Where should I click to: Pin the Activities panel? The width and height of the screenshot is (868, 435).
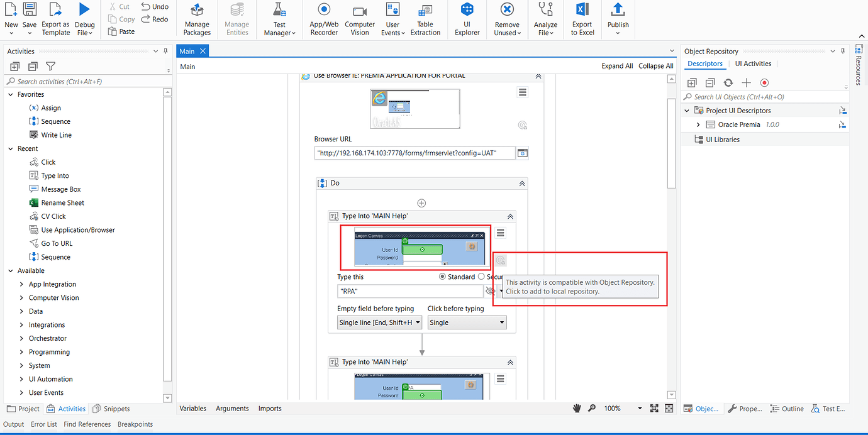point(165,51)
